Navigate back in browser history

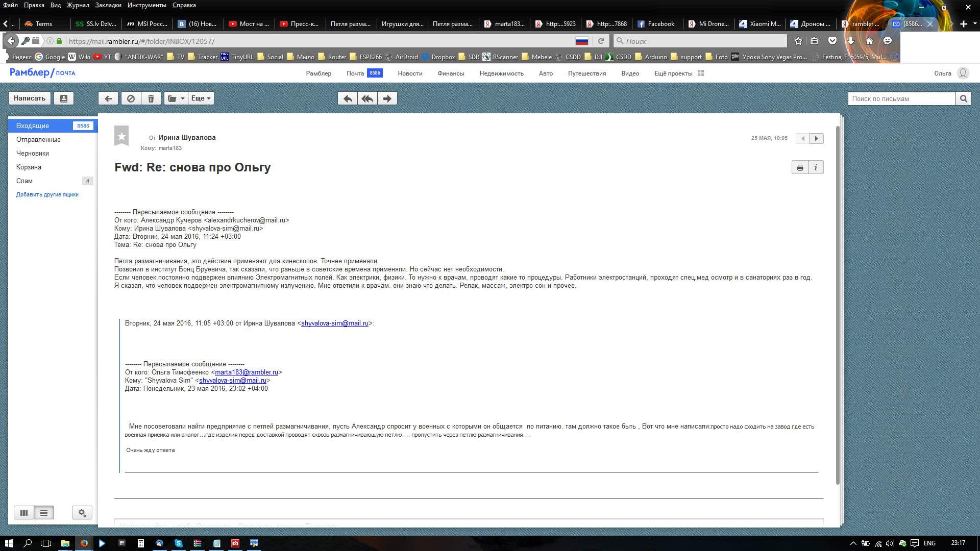11,41
